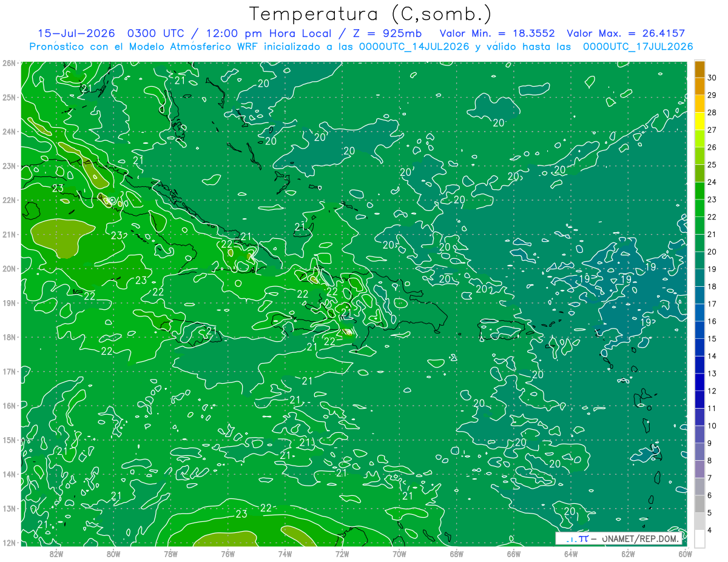Click the 76W longitude label
The height and width of the screenshot is (562, 728).
[x=227, y=554]
